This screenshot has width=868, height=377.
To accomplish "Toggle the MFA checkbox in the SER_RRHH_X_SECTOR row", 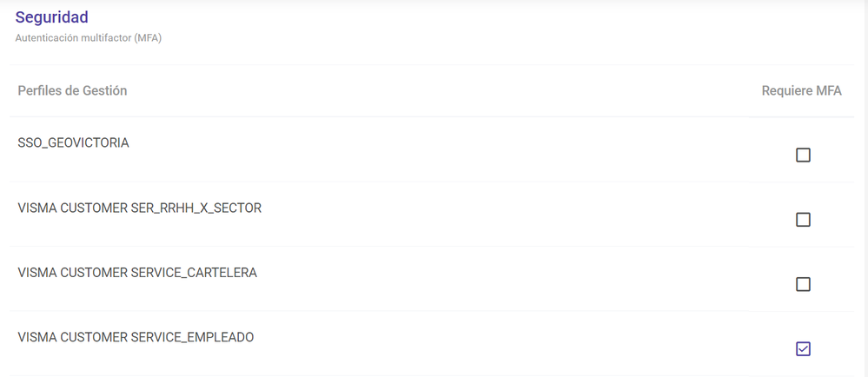I will (x=803, y=220).
